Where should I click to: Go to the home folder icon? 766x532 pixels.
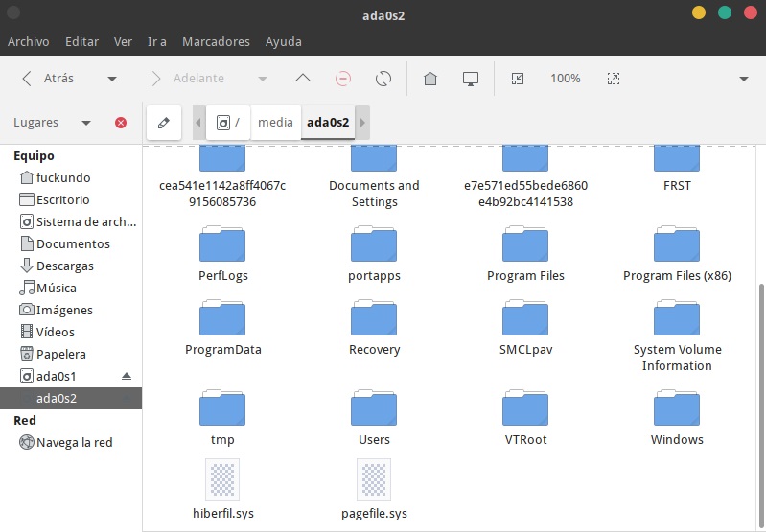[430, 79]
